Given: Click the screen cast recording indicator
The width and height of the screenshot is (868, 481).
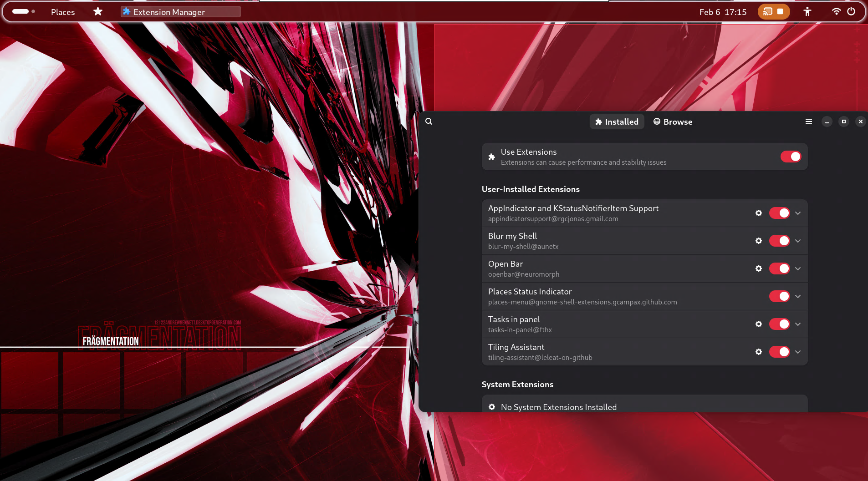Looking at the screenshot, I should (x=774, y=12).
